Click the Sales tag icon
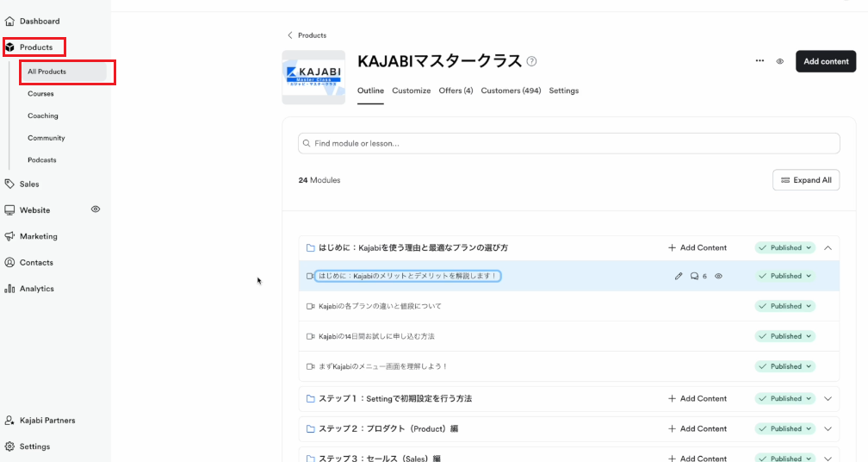This screenshot has height=462, width=868. [9, 184]
